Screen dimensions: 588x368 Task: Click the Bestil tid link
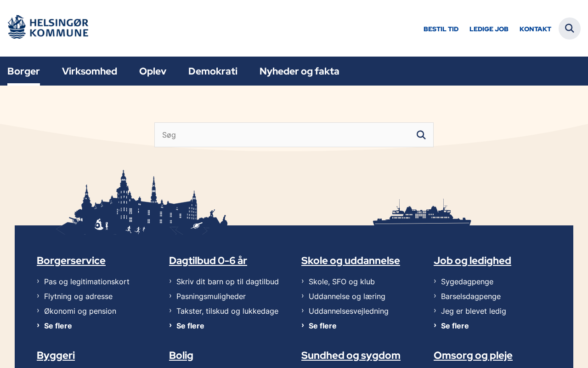point(441,29)
